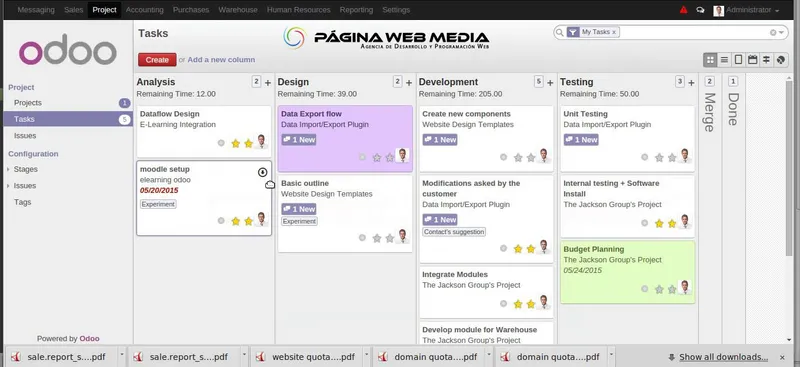
Task: Switch to Gantt view icon
Action: pyautogui.click(x=766, y=60)
